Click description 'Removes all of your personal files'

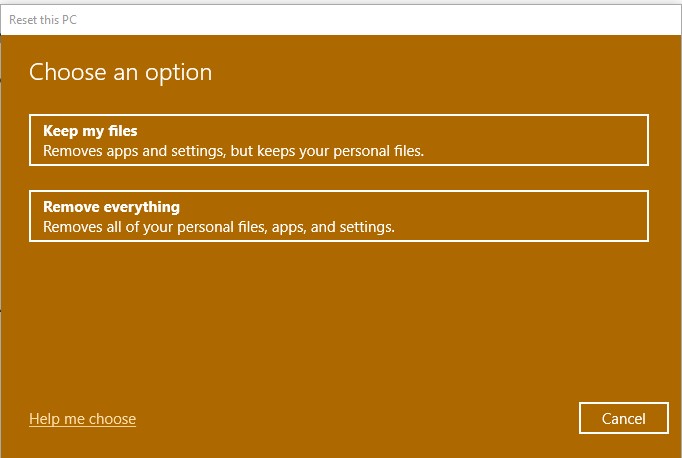[x=219, y=227]
